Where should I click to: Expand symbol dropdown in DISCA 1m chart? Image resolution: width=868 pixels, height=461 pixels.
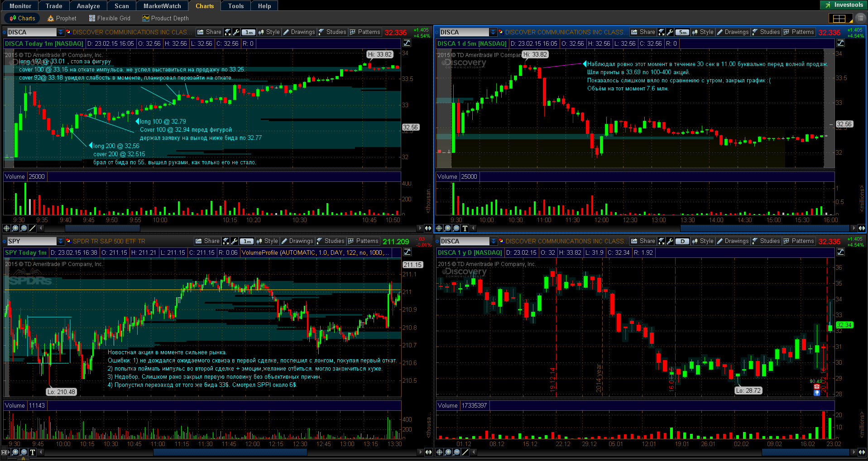click(x=60, y=32)
